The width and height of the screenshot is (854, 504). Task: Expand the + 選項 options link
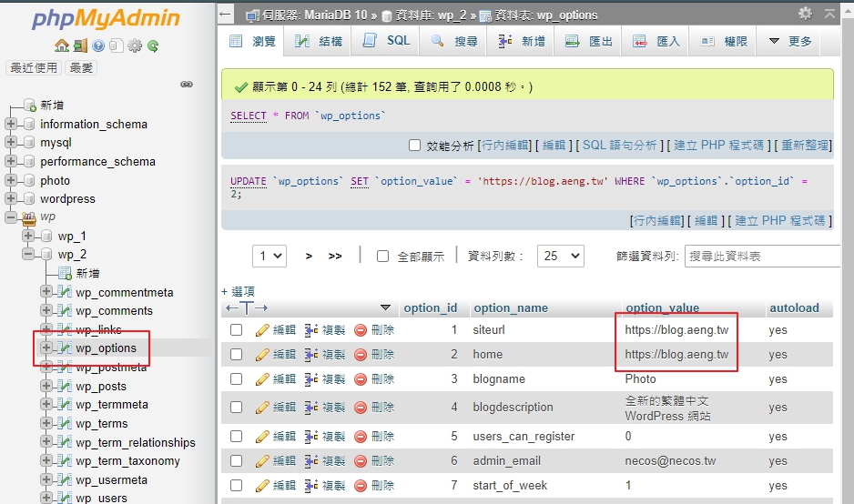[238, 291]
